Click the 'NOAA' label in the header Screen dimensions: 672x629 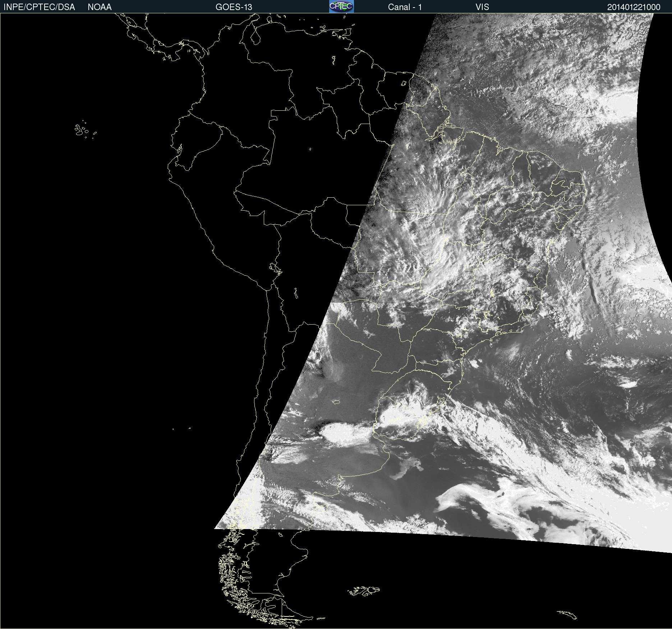[x=100, y=7]
